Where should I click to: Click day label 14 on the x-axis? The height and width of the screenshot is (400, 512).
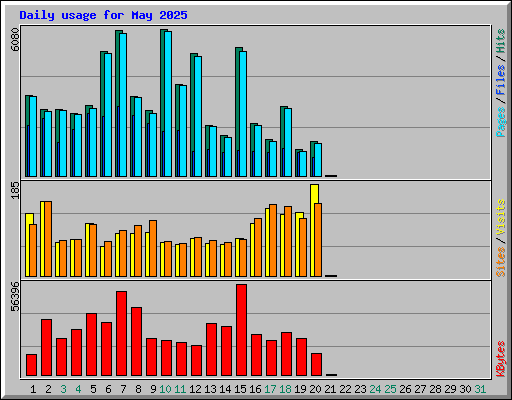(225, 389)
